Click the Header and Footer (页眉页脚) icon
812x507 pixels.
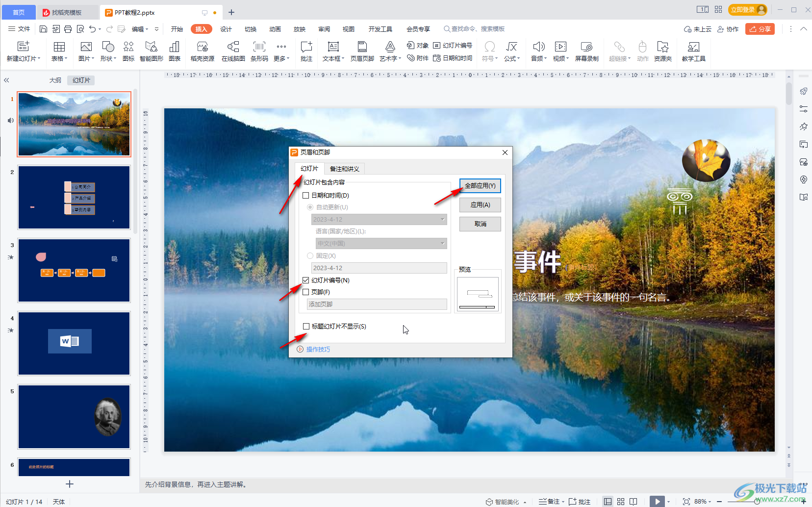(x=362, y=47)
